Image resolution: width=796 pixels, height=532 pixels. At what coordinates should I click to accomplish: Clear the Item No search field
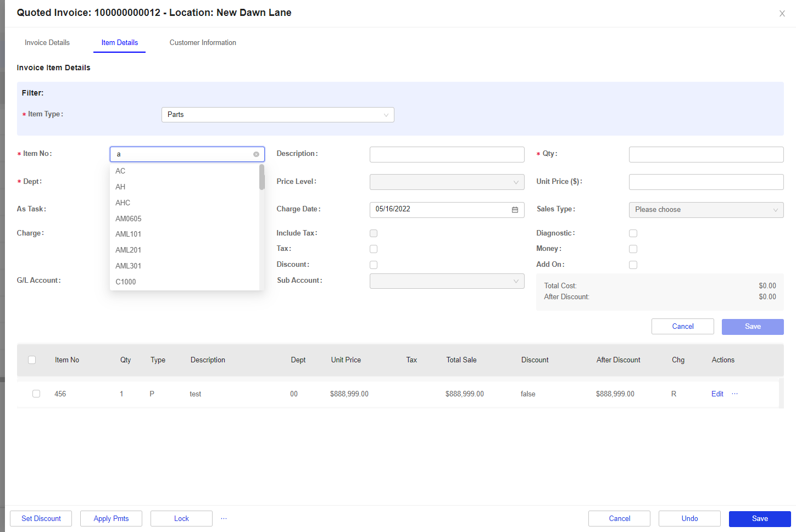(256, 154)
